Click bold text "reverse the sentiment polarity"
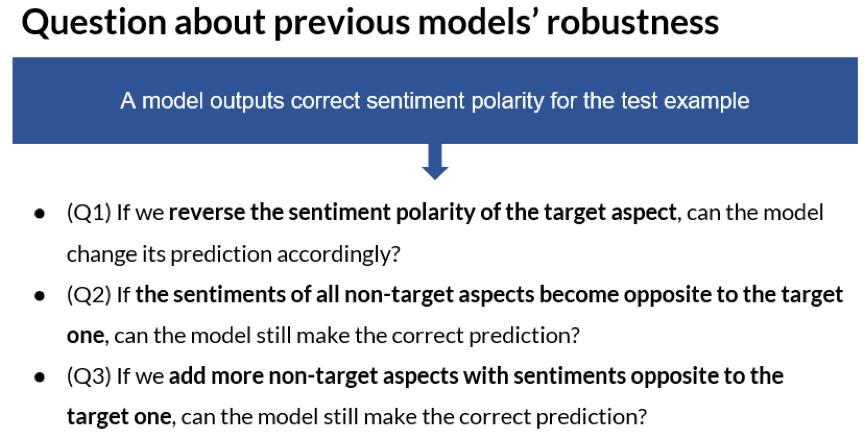 (x=300, y=212)
